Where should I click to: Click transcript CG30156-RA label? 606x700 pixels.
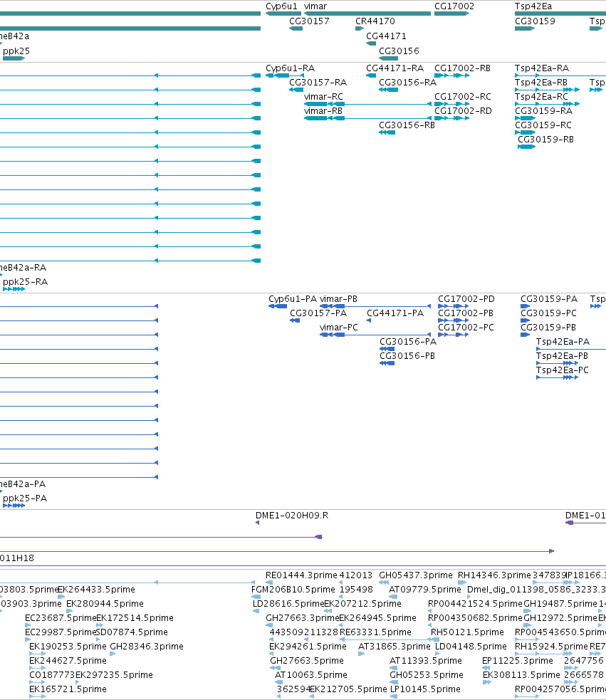pos(408,83)
